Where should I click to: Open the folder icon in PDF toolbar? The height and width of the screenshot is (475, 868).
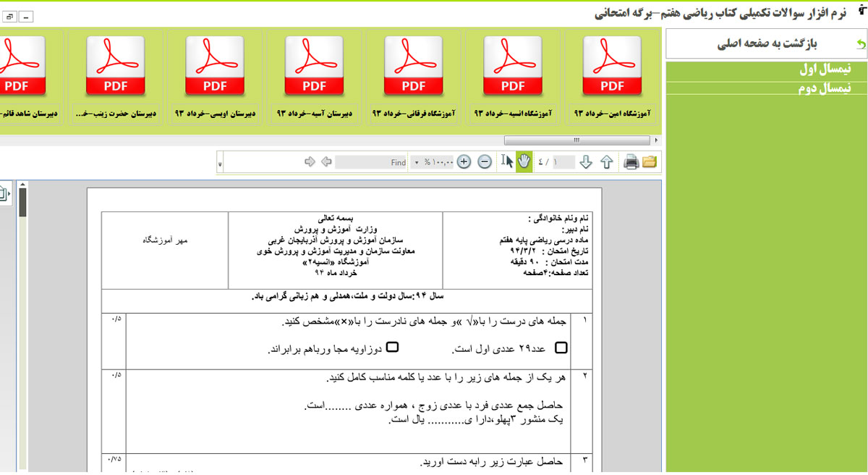click(650, 162)
